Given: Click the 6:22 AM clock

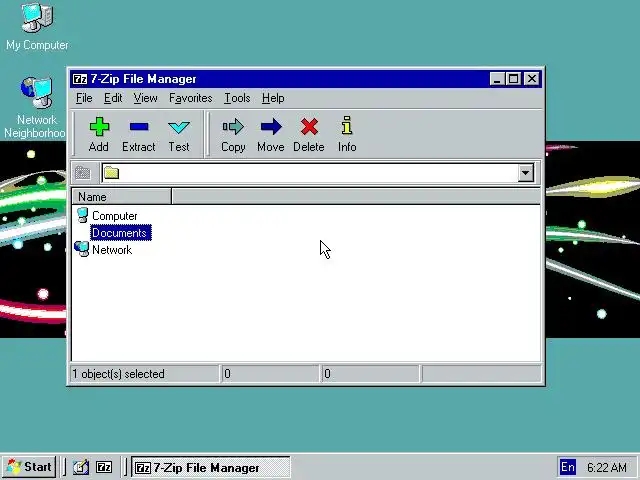Looking at the screenshot, I should click(607, 467).
